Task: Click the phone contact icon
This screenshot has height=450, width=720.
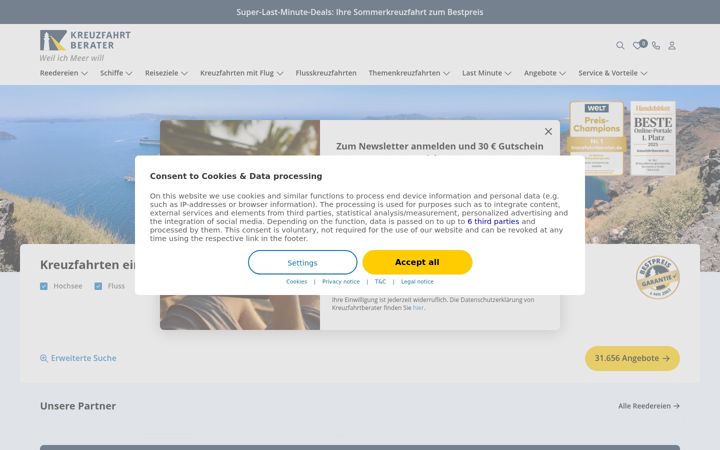Action: [656, 45]
